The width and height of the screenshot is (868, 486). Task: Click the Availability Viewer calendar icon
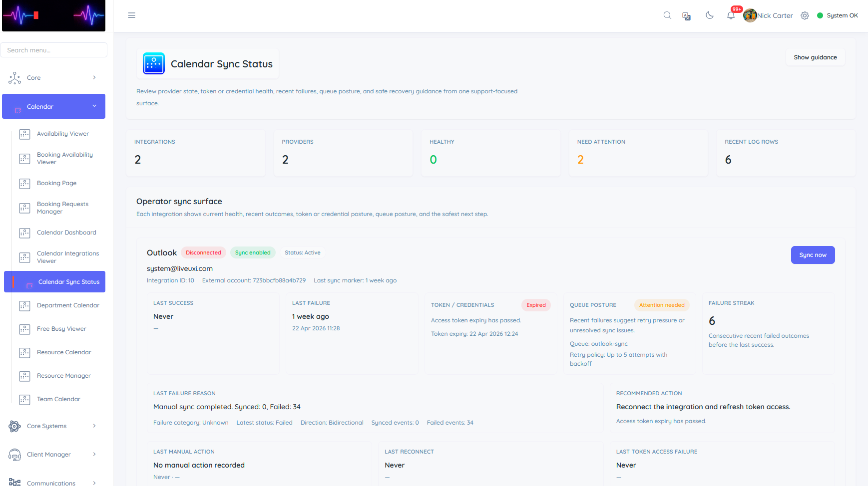[x=24, y=134]
